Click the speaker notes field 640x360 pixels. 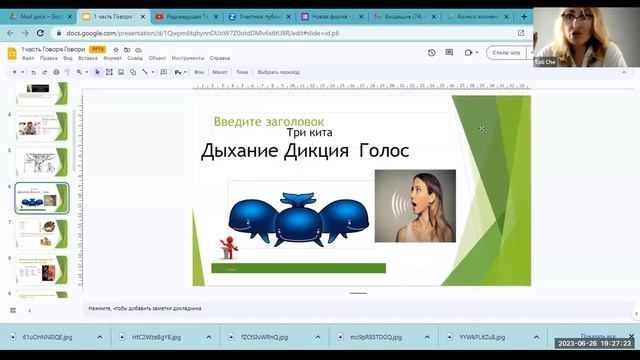359,309
